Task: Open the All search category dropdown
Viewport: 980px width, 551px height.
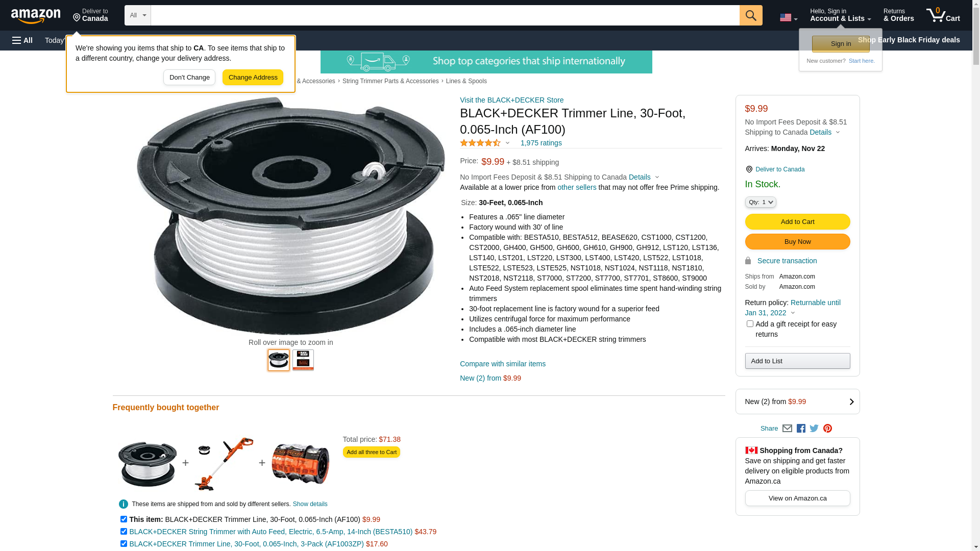Action: click(x=138, y=15)
